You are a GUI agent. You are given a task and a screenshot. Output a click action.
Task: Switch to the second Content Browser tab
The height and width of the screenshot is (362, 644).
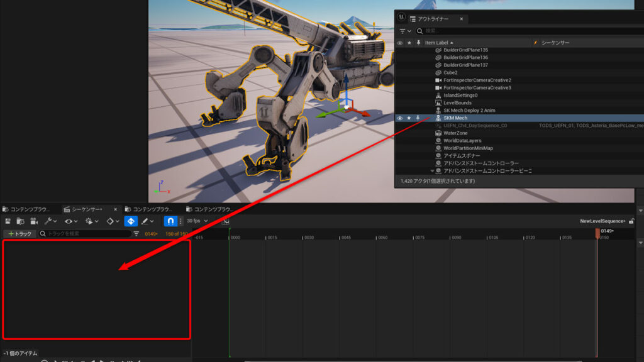(x=150, y=209)
